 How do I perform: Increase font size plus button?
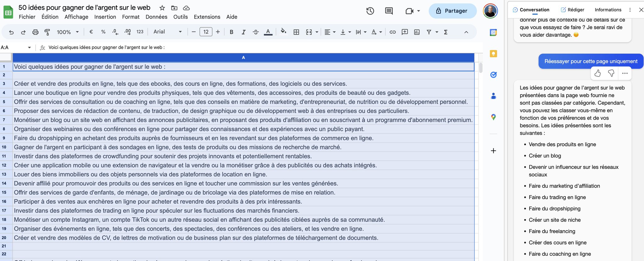coord(218,32)
